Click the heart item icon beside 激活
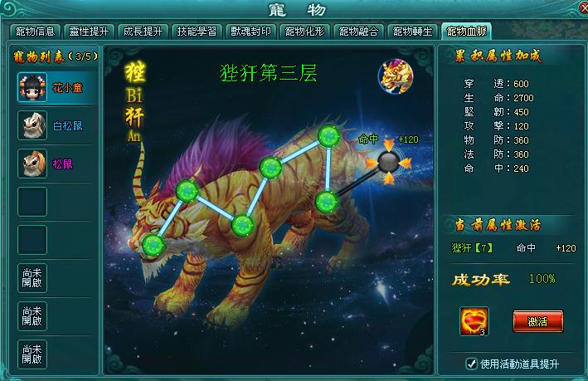This screenshot has height=381, width=588. point(474,321)
